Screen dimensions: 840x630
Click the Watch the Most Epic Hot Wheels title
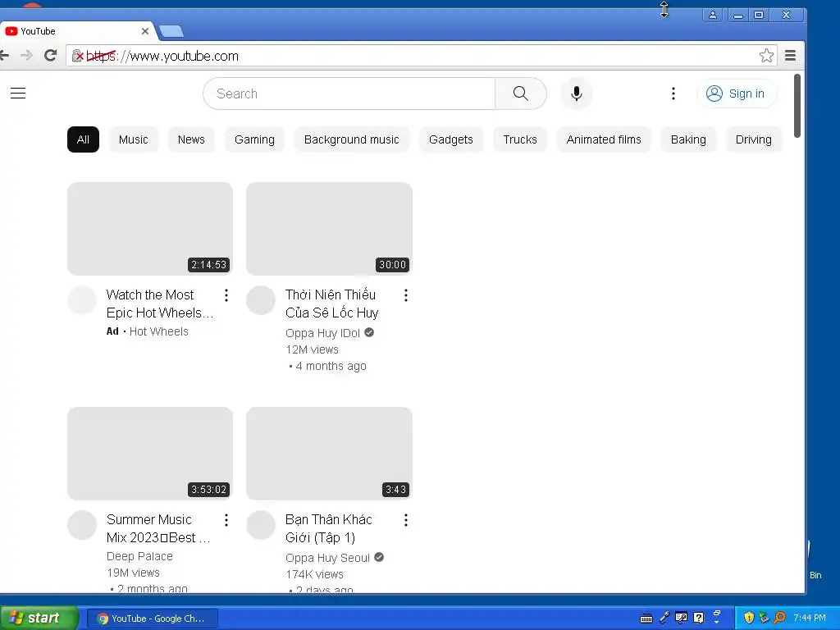pos(160,304)
